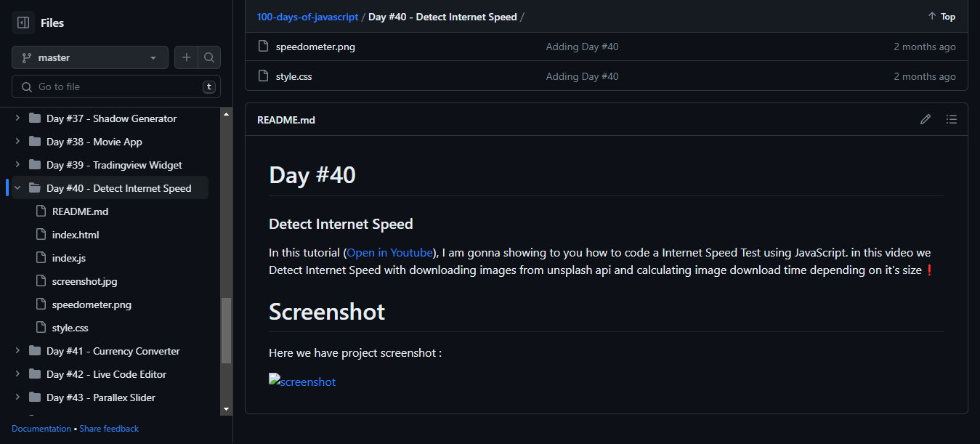Navigate to 100-days-of-javascript breadcrumb
Image resolution: width=980 pixels, height=444 pixels.
pos(307,16)
